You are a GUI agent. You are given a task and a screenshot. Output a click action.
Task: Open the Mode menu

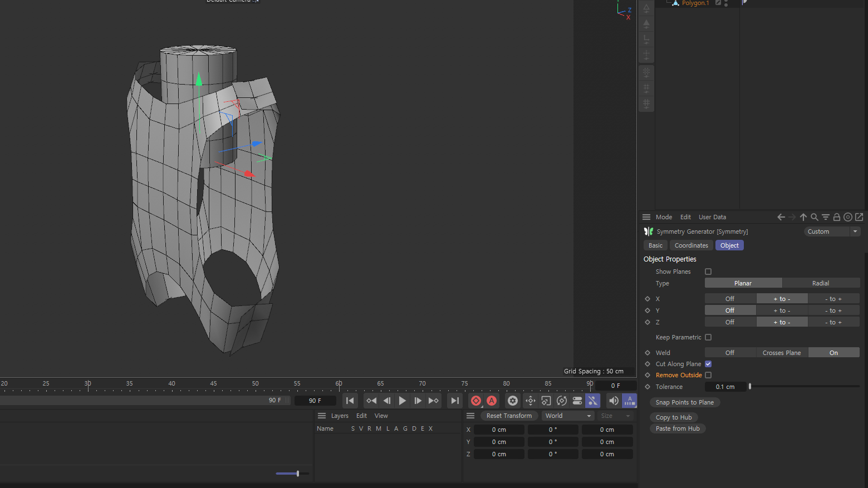[664, 217]
